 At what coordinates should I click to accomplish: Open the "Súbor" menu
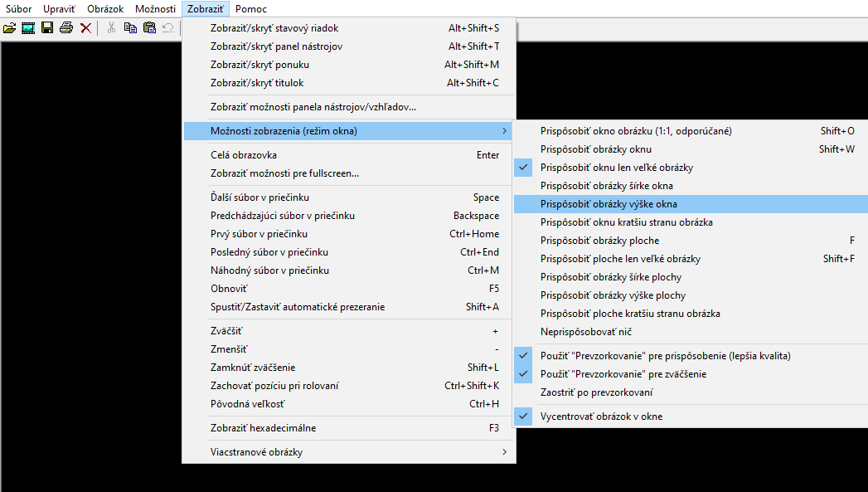[19, 9]
